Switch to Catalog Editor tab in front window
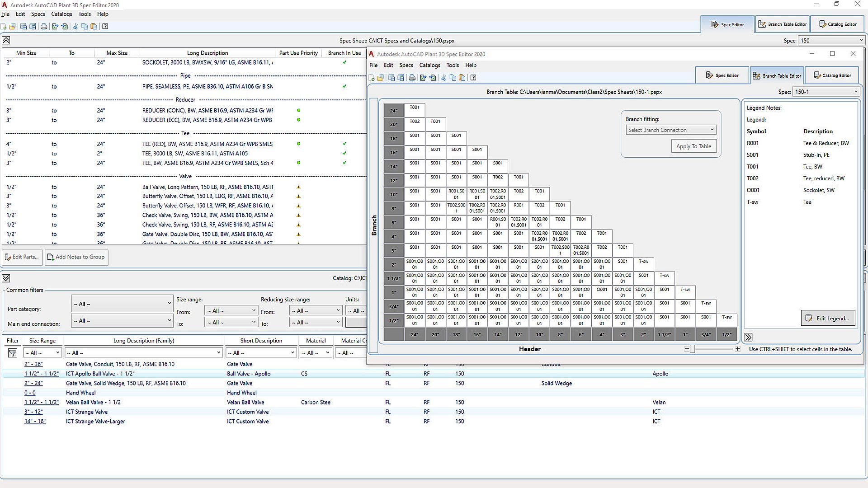The height and width of the screenshot is (488, 868). (832, 75)
